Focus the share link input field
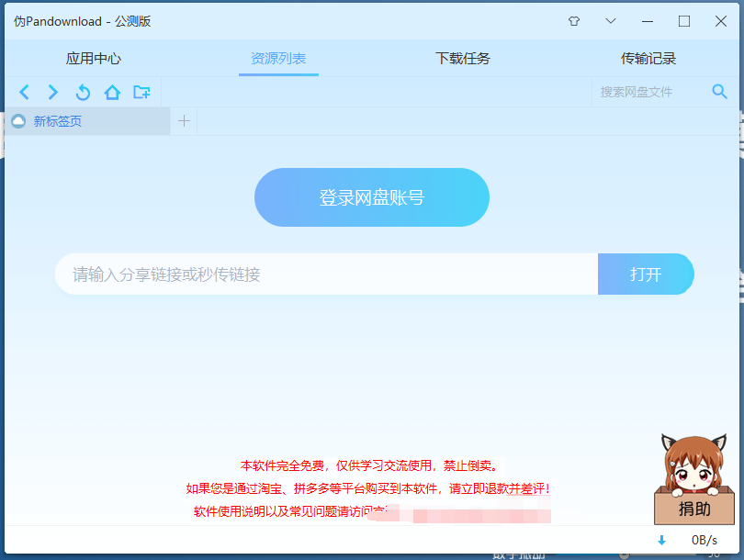 tap(326, 274)
